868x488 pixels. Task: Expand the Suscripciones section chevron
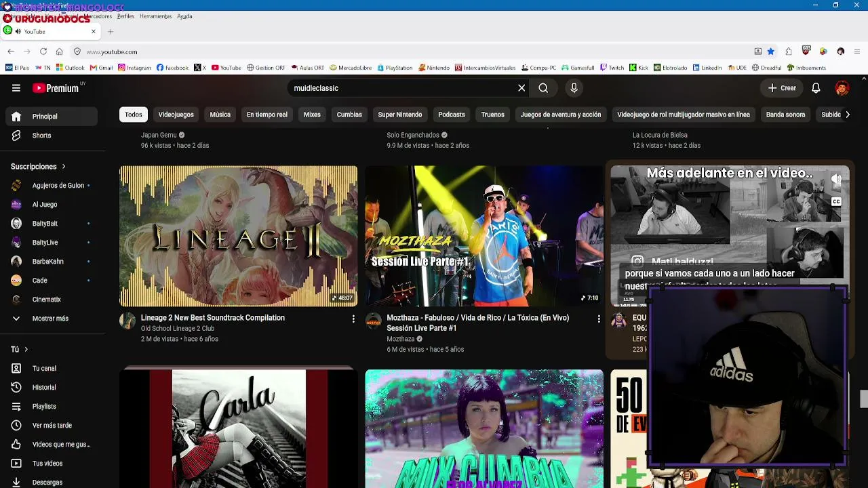[x=64, y=167]
